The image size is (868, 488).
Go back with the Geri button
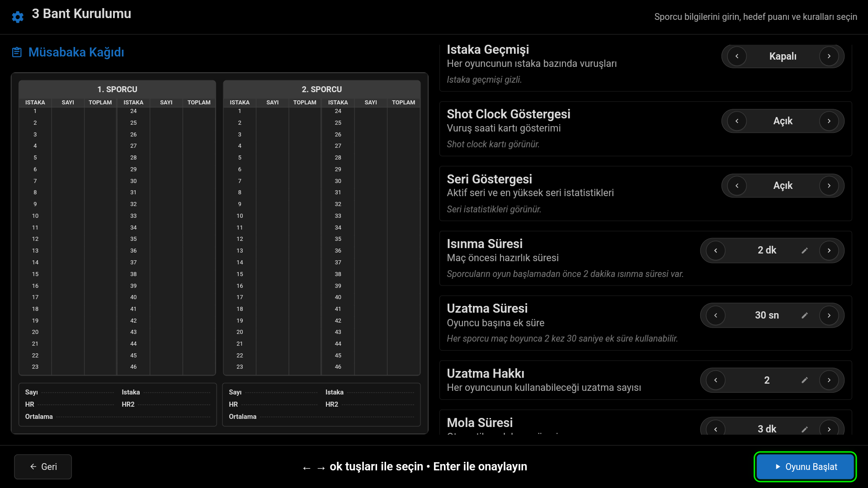point(43,467)
